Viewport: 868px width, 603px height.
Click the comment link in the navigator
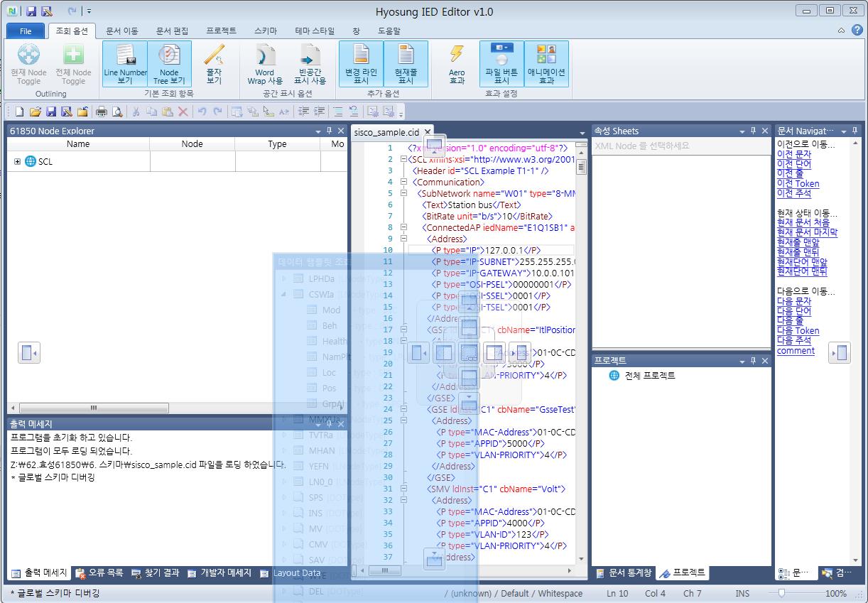[x=796, y=351]
